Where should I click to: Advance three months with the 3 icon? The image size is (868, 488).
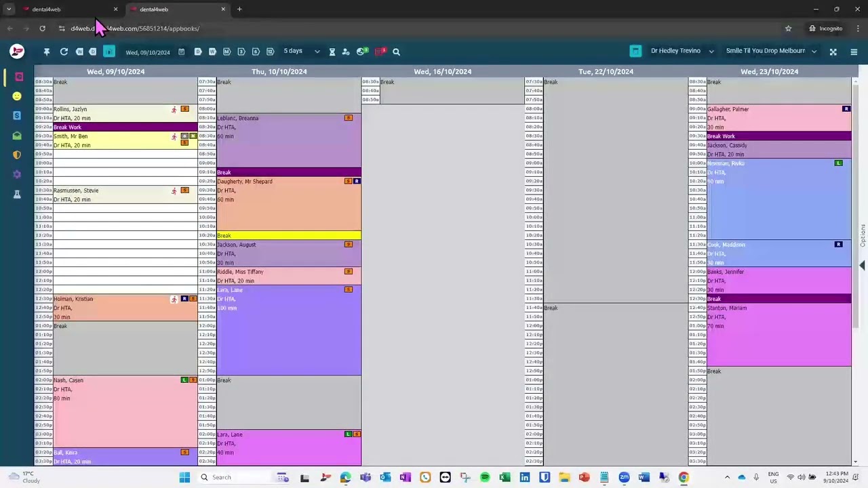tap(241, 52)
